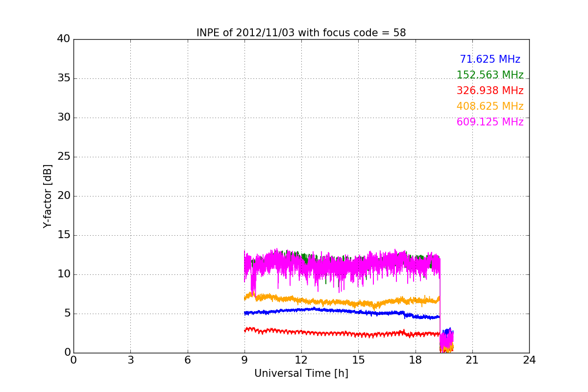Click y-axis tick label 10
Viewport: 588px width, 392px height.
coord(64,274)
